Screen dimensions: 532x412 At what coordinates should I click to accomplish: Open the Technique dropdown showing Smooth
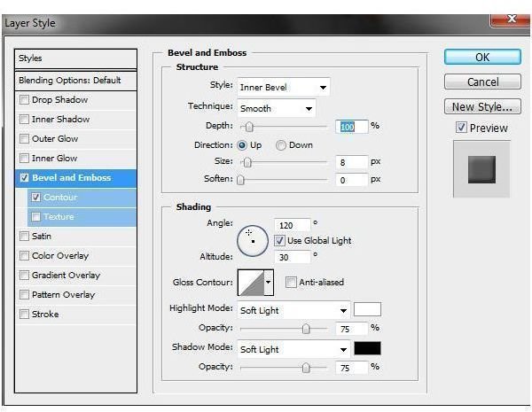point(277,108)
